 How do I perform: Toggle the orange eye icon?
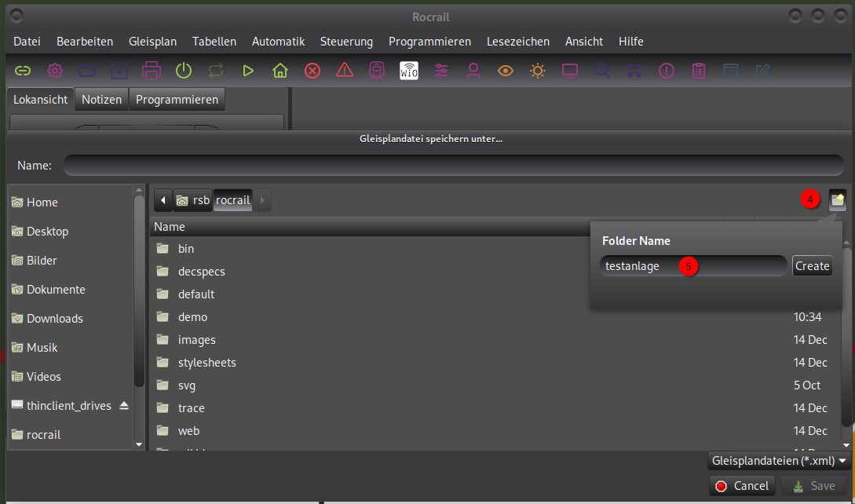pyautogui.click(x=506, y=71)
